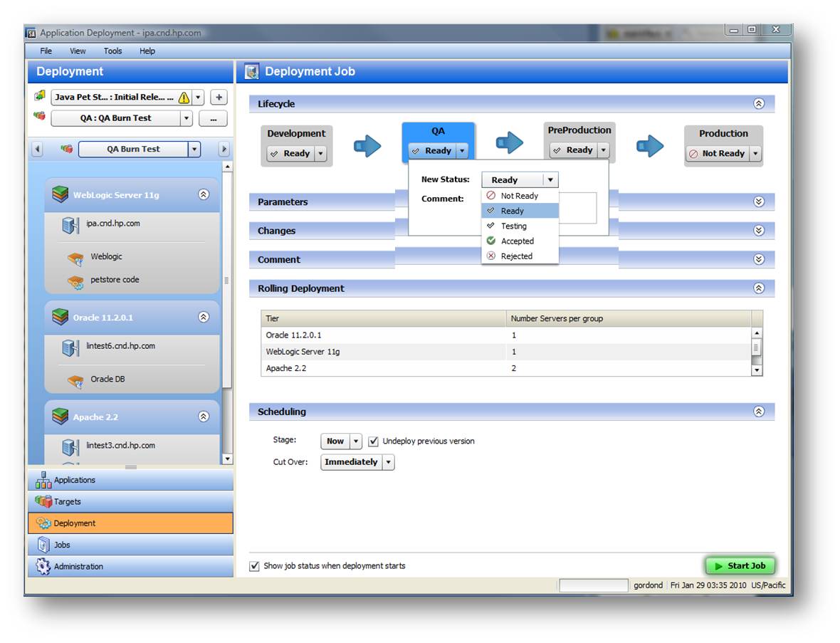The width and height of the screenshot is (840, 643).
Task: Click the previous target arrow left of QA Burn Test
Action: (37, 149)
